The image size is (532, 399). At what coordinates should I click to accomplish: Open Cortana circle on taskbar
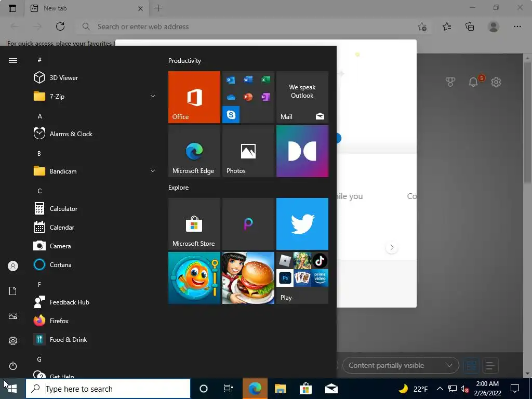[x=203, y=389]
